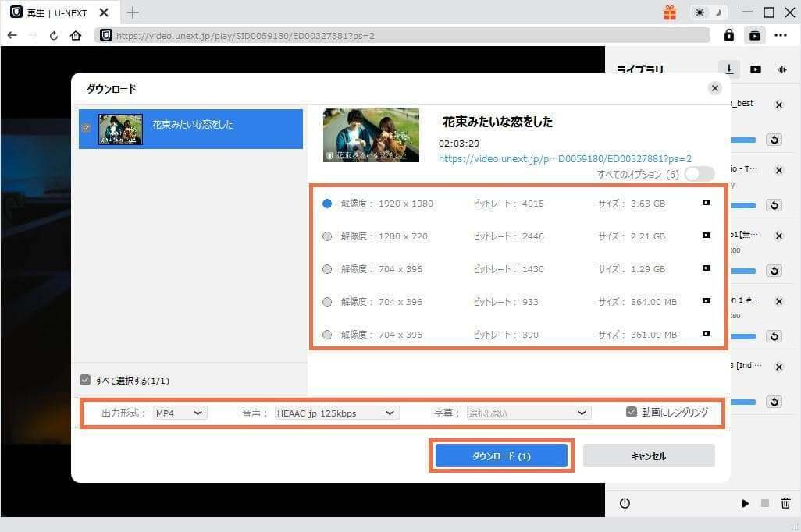This screenshot has width=801, height=532.
Task: Click the 'io - T' download progress bar
Action: (x=743, y=205)
